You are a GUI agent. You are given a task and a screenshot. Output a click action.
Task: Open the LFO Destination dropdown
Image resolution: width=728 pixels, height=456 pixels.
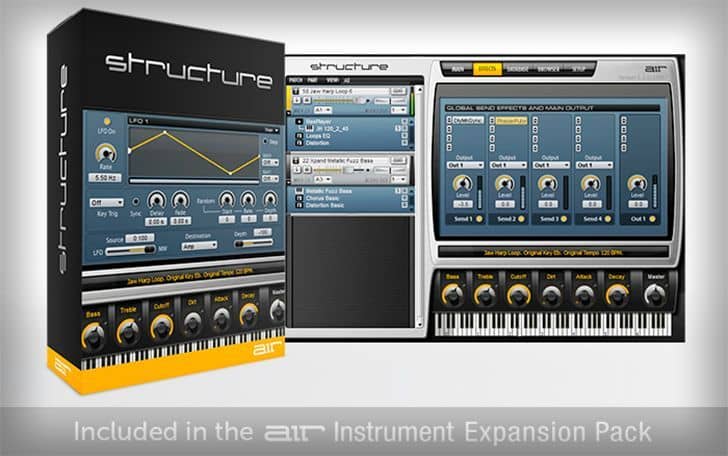[199, 246]
